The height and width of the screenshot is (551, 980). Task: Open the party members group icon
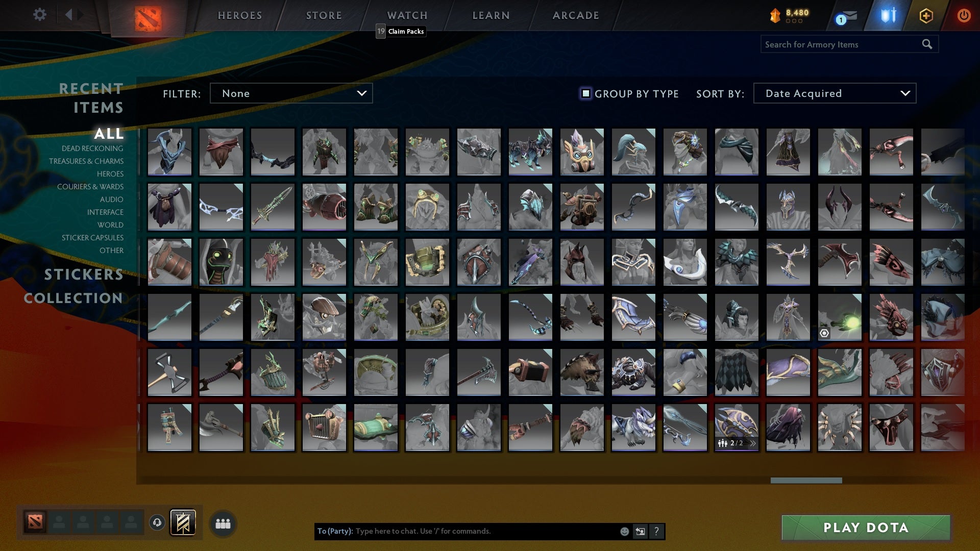pyautogui.click(x=223, y=524)
